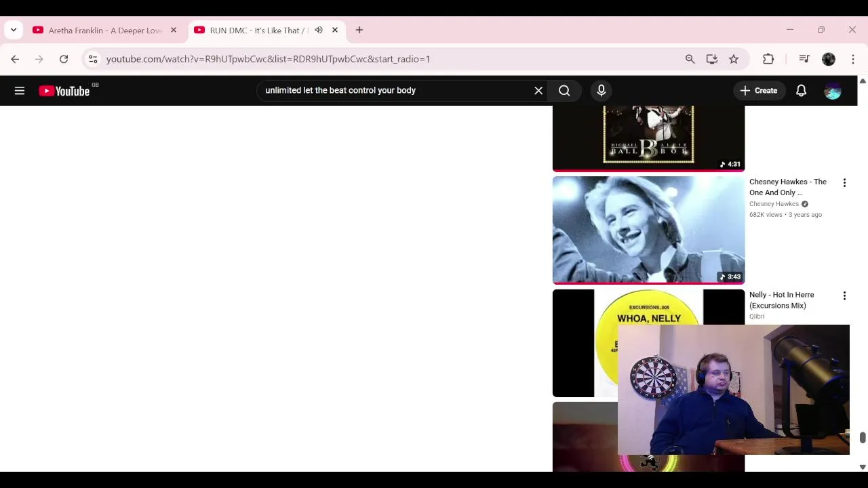Open the Chesney Hawkes The One And Only title
This screenshot has height=488, width=868.
pyautogui.click(x=788, y=187)
